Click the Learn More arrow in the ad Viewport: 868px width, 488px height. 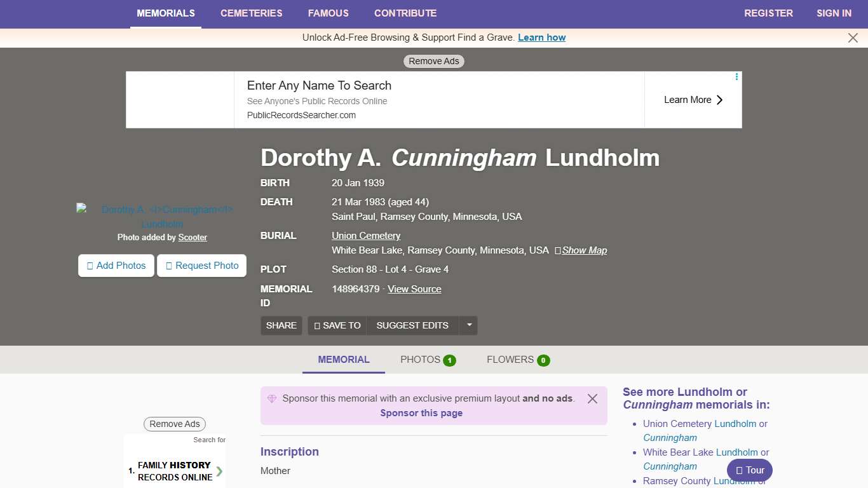[x=719, y=100]
